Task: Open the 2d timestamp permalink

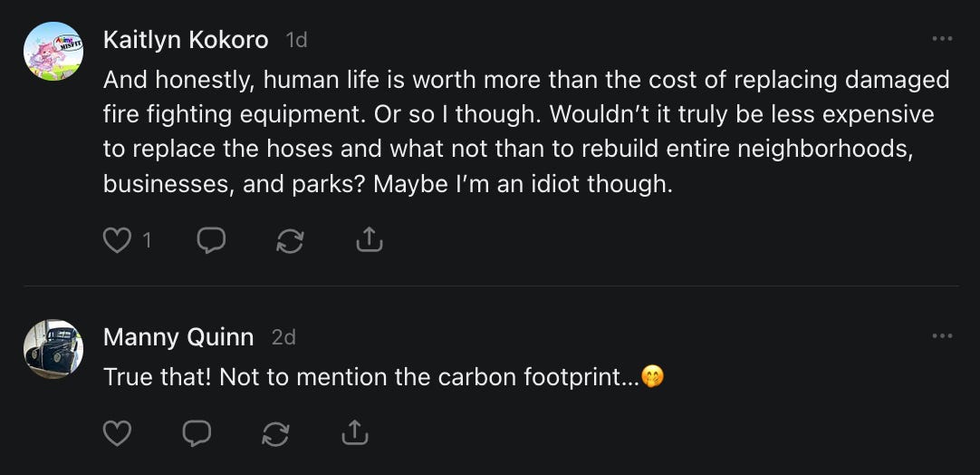Action: 283,337
